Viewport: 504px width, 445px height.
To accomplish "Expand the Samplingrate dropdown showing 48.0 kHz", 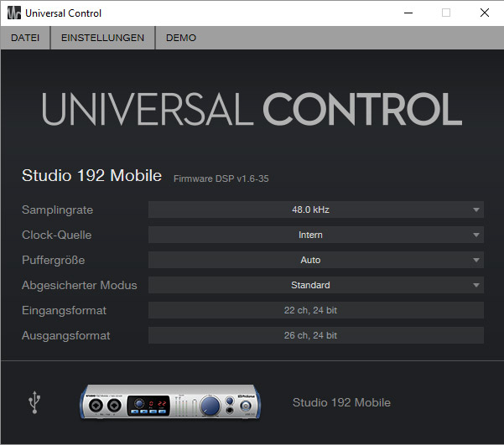I will 315,210.
